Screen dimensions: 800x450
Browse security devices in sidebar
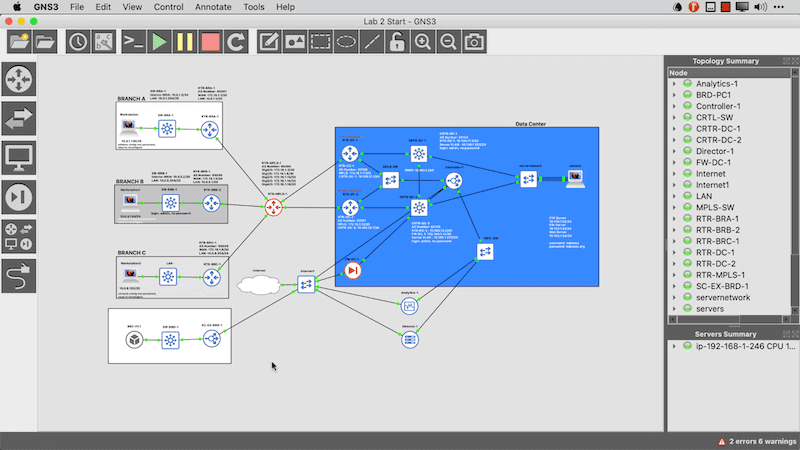click(19, 197)
